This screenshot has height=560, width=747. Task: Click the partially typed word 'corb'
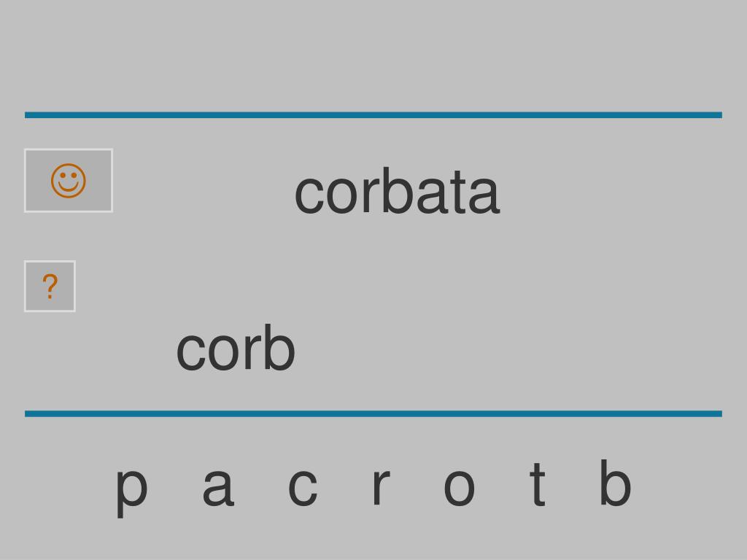(236, 347)
